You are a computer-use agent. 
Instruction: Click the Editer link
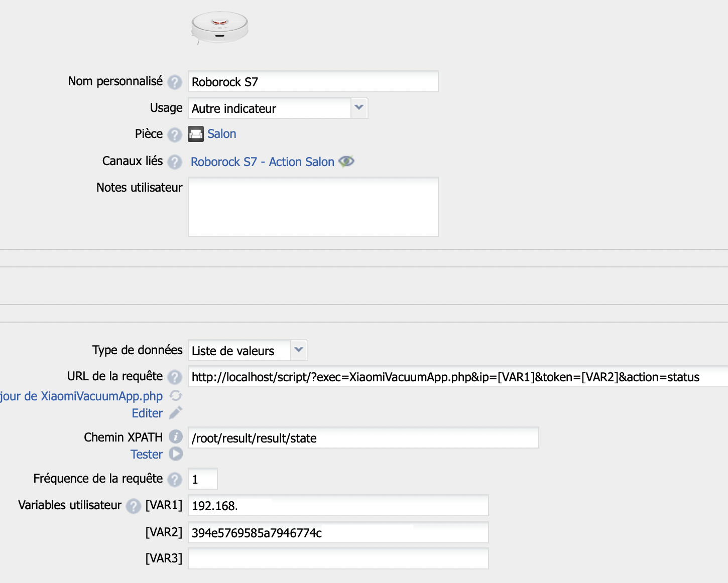pos(147,413)
